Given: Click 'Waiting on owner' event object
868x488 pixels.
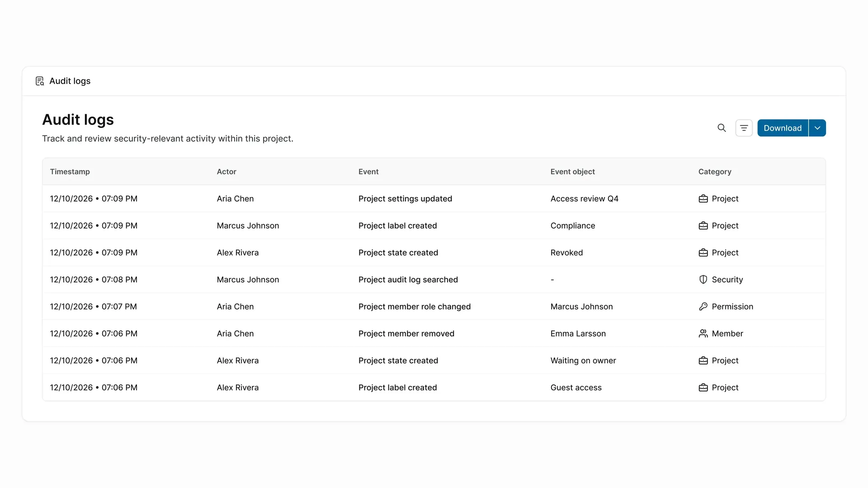Looking at the screenshot, I should coord(583,361).
